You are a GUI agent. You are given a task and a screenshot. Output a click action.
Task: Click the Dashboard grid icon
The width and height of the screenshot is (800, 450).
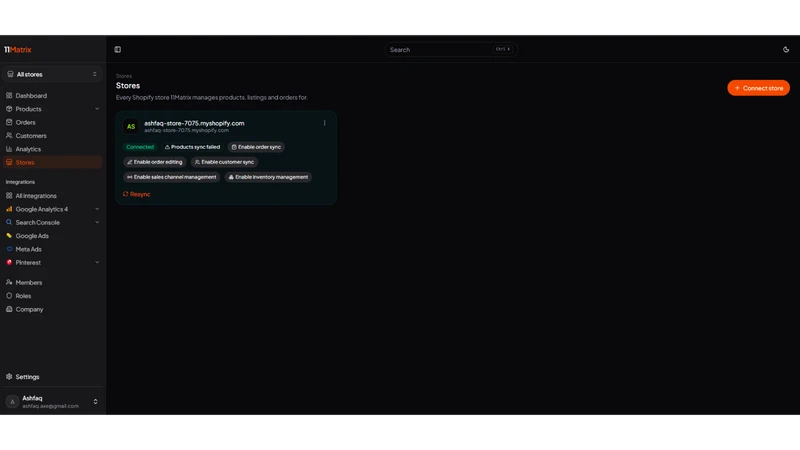(x=9, y=95)
